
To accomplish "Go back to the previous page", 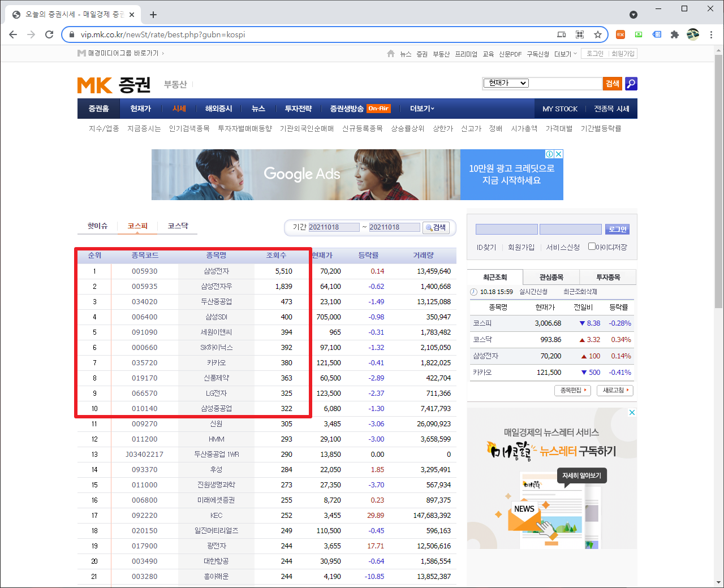I will click(13, 34).
